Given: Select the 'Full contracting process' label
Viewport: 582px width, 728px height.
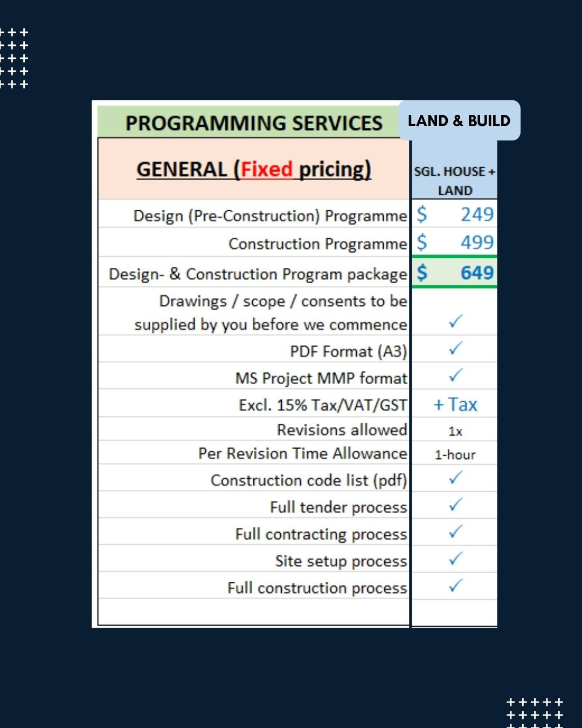Looking at the screenshot, I should click(321, 534).
